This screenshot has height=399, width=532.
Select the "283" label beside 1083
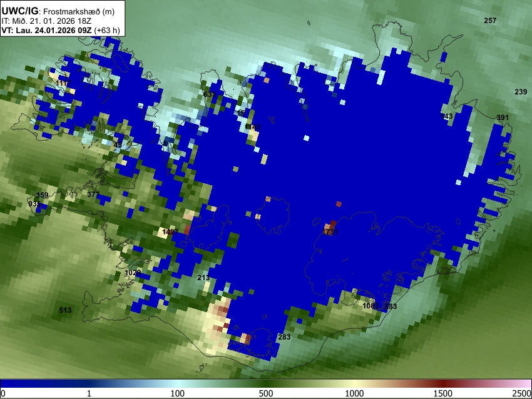(x=391, y=306)
